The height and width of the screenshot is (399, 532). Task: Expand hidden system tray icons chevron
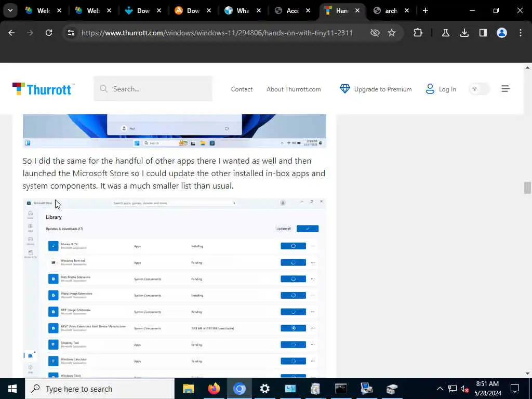tap(440, 389)
